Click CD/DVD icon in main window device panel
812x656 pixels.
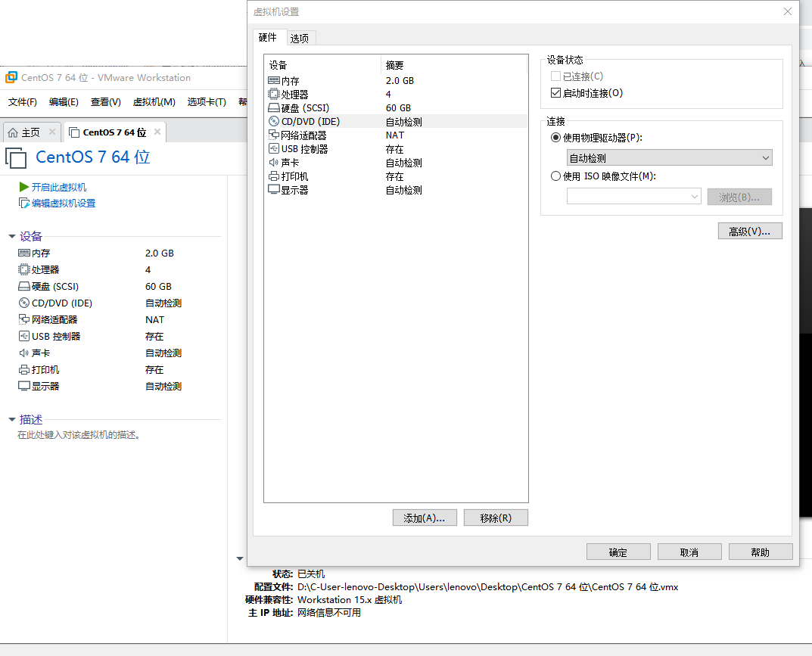[x=24, y=303]
